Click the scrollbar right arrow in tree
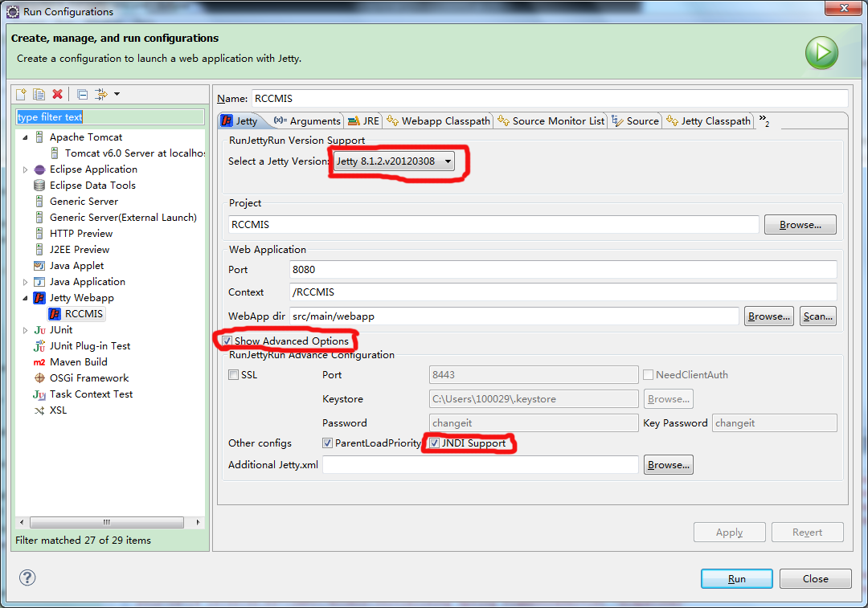Image resolution: width=868 pixels, height=608 pixels. (199, 522)
